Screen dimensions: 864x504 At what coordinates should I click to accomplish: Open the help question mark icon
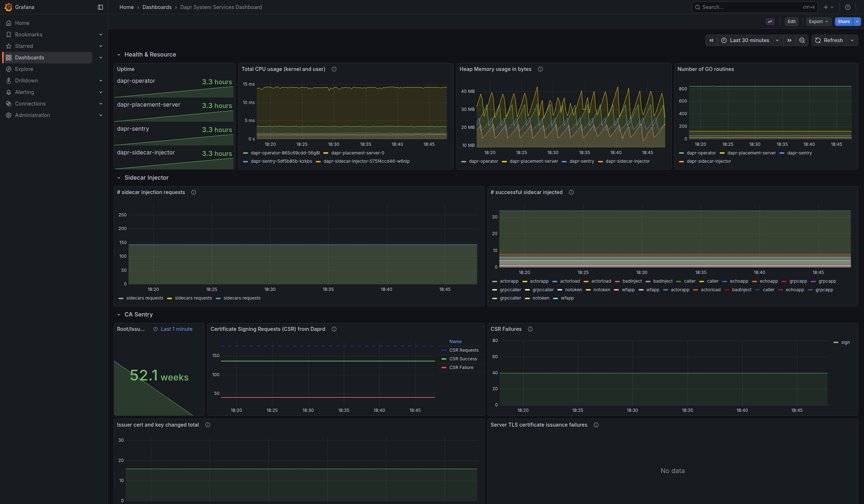point(848,7)
